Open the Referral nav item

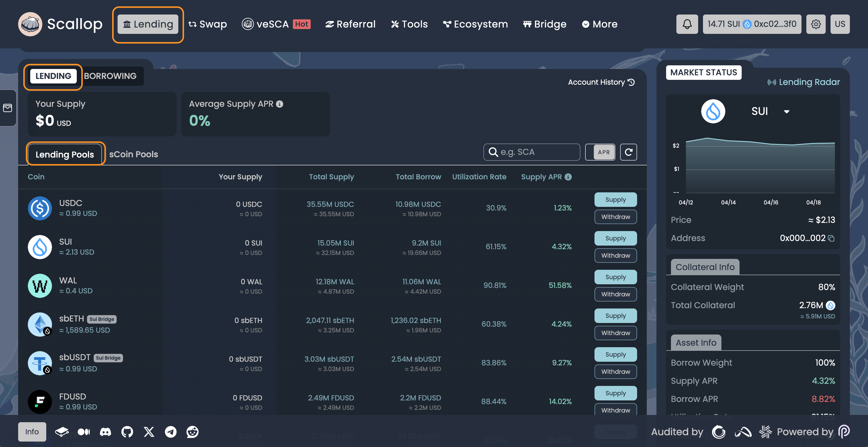[351, 24]
